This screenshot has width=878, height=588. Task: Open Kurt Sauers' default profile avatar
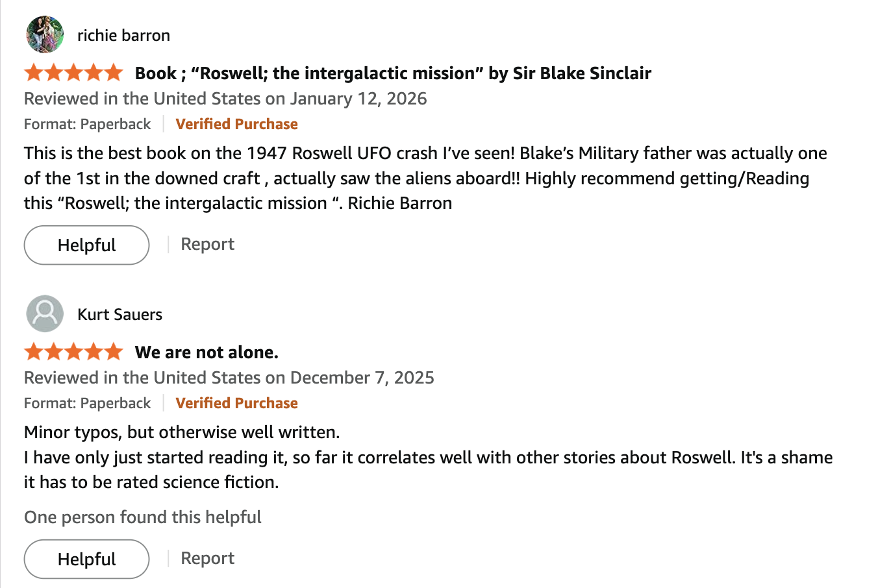click(x=45, y=314)
